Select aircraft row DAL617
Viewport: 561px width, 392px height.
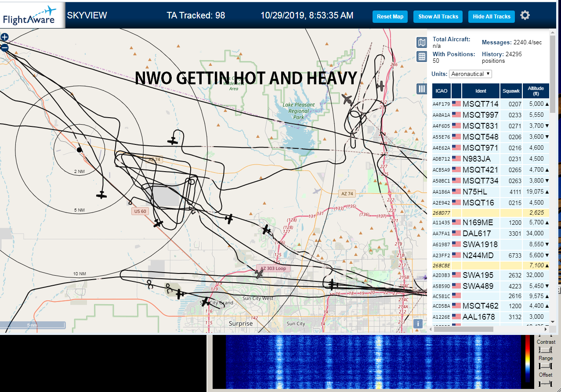coord(491,234)
